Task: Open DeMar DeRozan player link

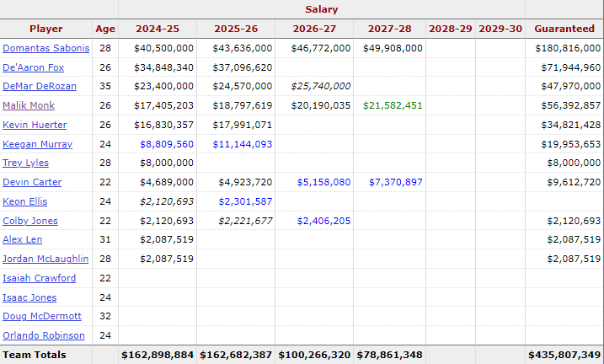Action: [x=40, y=86]
